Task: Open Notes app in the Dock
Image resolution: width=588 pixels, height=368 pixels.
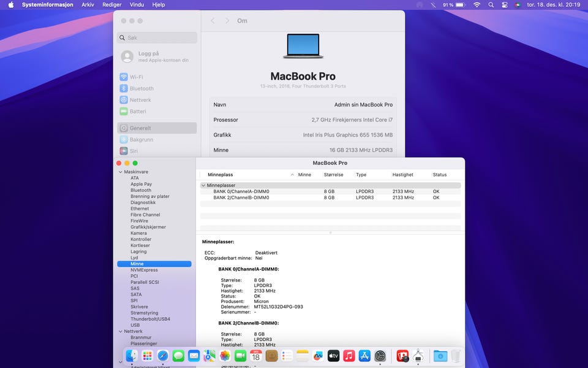Action: coord(302,355)
